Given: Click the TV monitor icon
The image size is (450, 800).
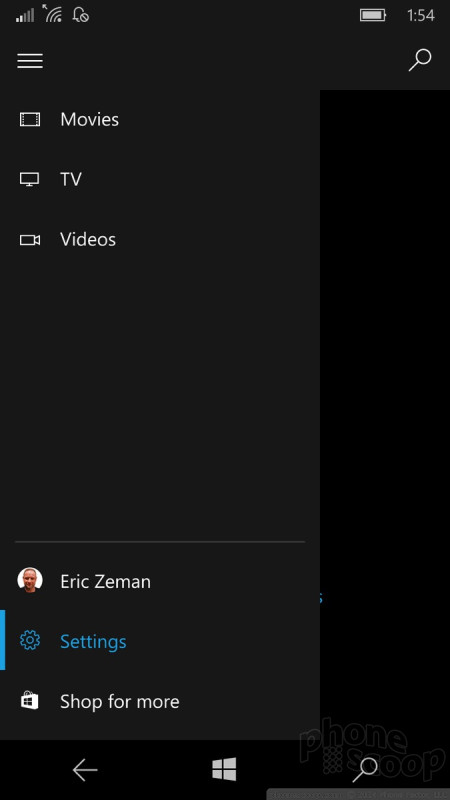Looking at the screenshot, I should pyautogui.click(x=30, y=180).
